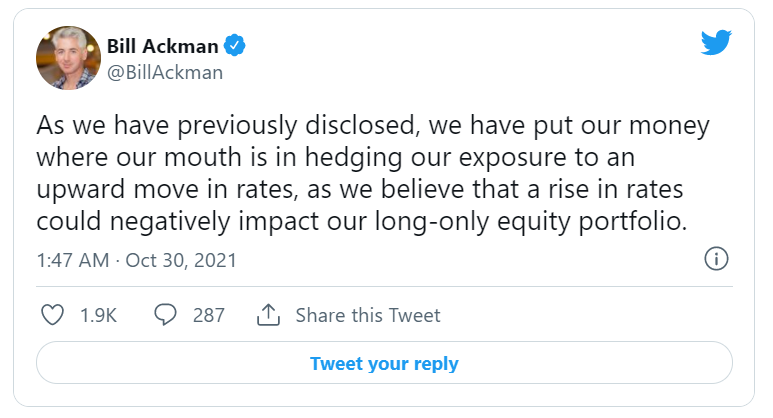This screenshot has width=773, height=418.
Task: Like the tweet with the heart icon
Action: pos(52,315)
